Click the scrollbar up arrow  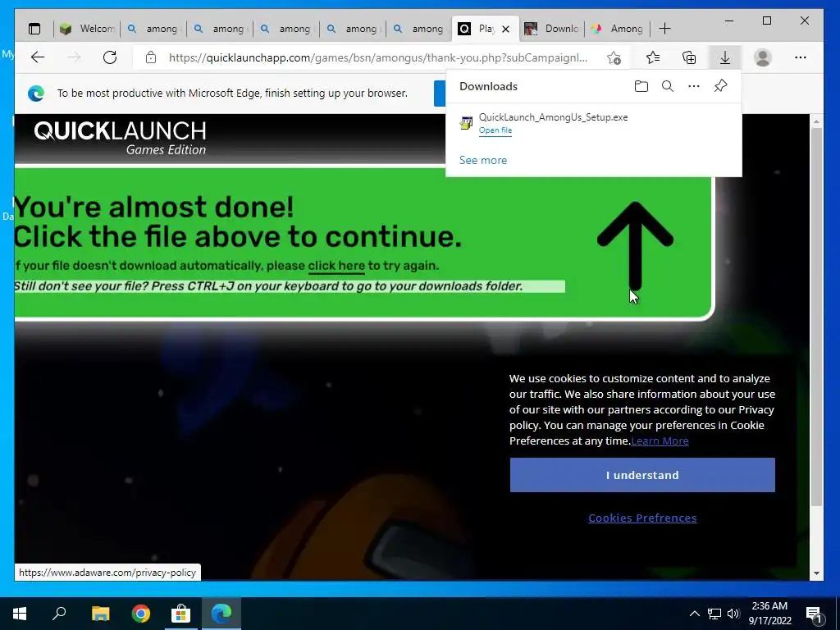coord(816,121)
